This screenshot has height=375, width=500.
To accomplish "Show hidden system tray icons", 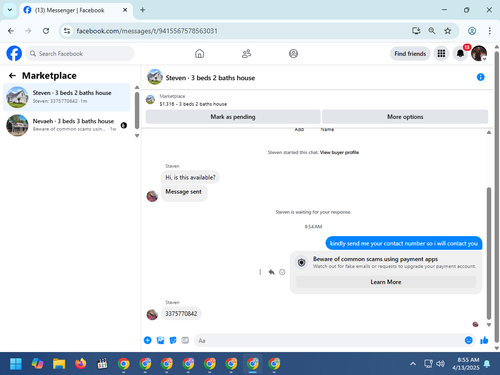I will [413, 364].
